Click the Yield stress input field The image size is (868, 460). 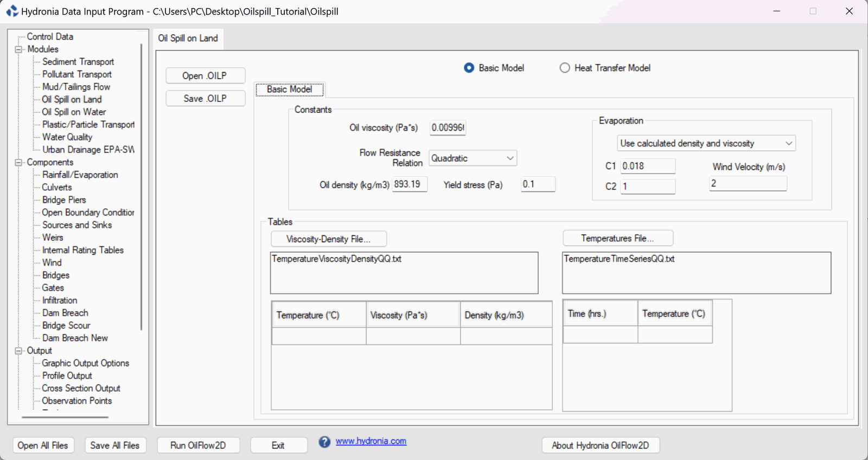click(538, 184)
